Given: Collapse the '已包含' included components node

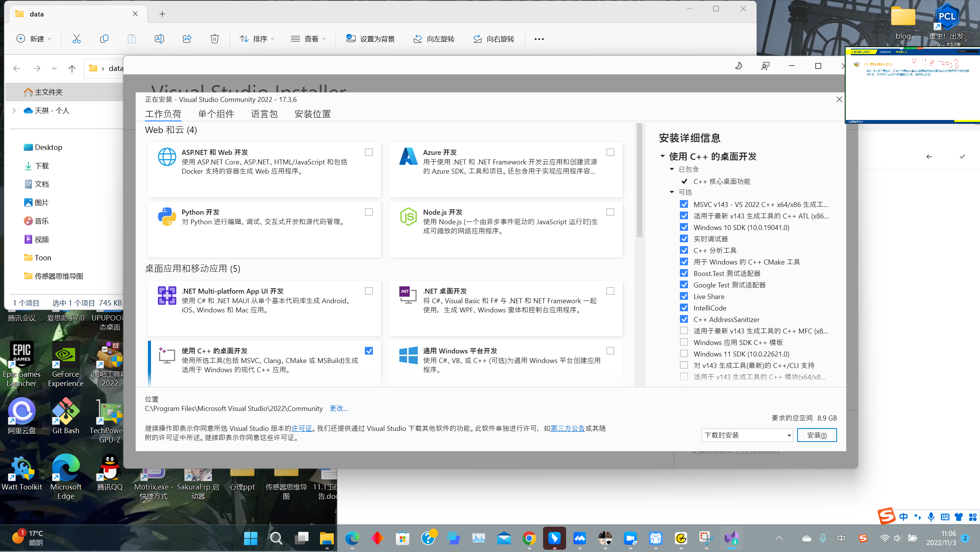Looking at the screenshot, I should click(671, 169).
